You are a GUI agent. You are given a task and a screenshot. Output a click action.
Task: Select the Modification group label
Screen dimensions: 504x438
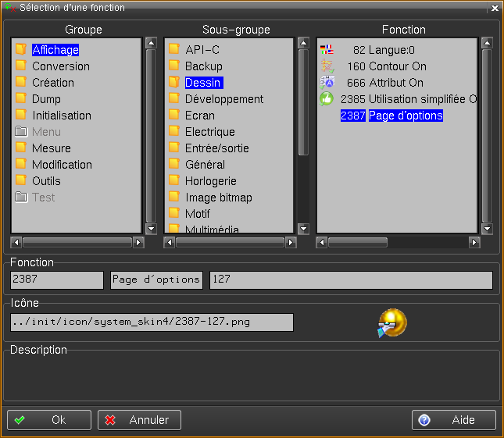coord(62,165)
